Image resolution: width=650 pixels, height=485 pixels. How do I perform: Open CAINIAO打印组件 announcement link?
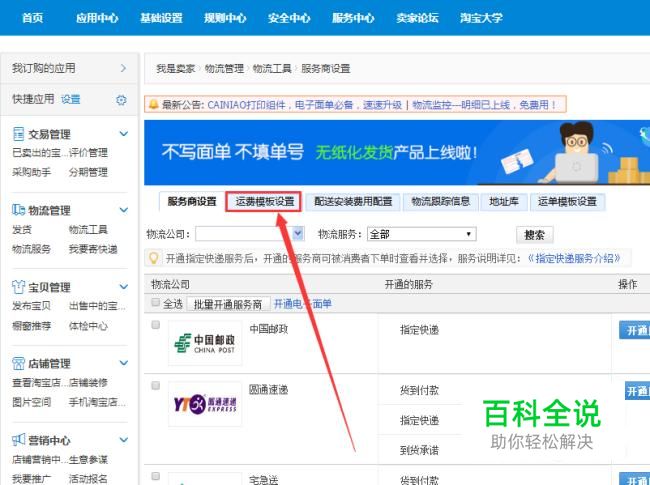[x=305, y=105]
